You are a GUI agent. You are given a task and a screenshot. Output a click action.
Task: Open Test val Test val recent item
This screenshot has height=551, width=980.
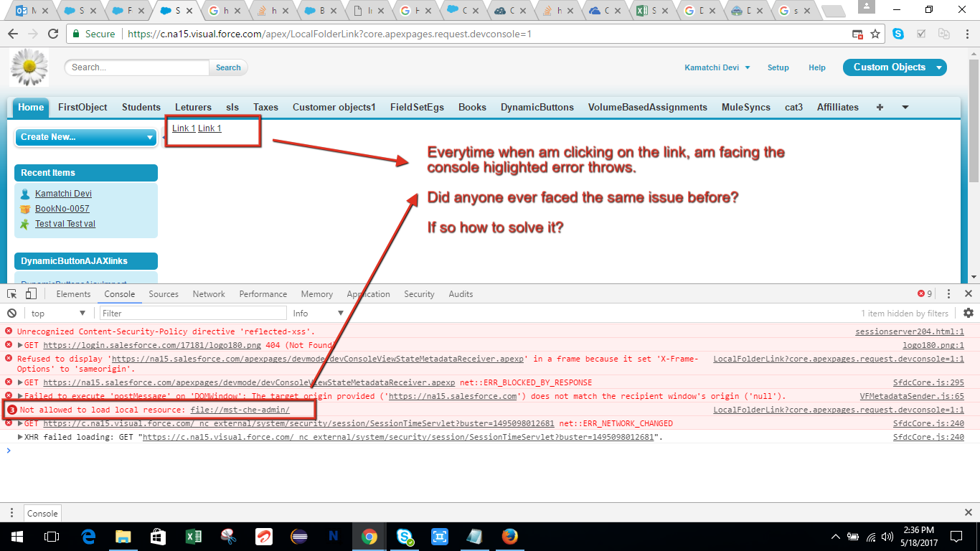pos(65,224)
